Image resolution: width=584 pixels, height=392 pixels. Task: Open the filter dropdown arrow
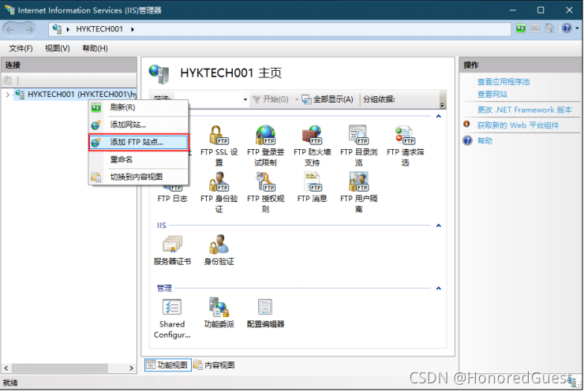tap(245, 99)
